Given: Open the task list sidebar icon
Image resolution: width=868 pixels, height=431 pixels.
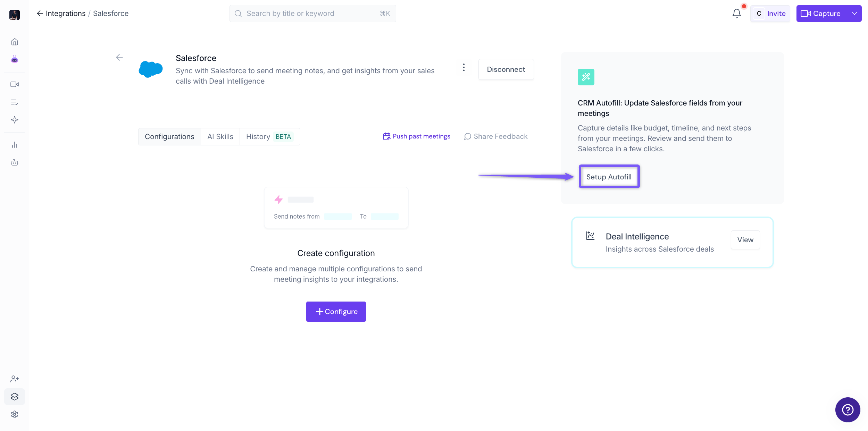Looking at the screenshot, I should [15, 102].
